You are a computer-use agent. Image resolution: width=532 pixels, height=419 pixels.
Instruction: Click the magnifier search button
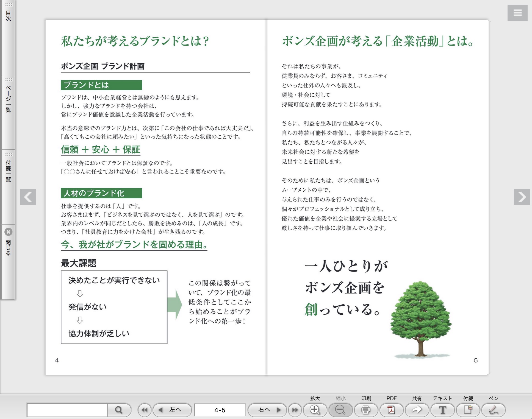119,410
